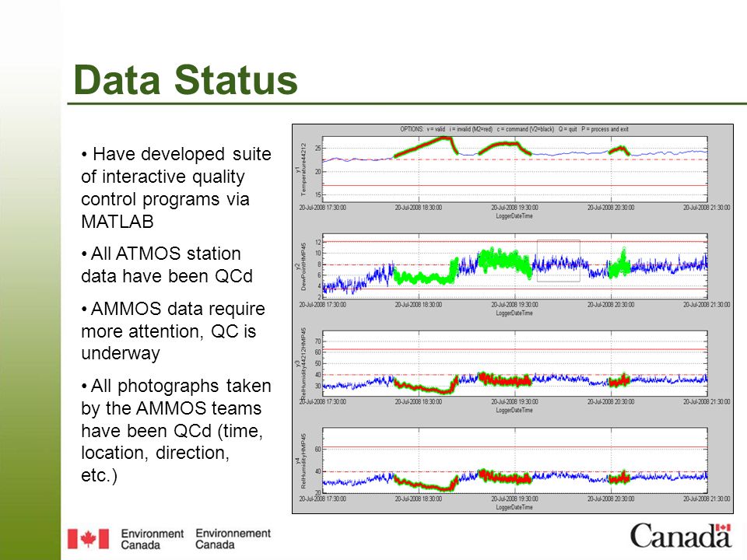
Task: Click "LoggerDateTime" label under the bottom plot
Action: [x=514, y=508]
